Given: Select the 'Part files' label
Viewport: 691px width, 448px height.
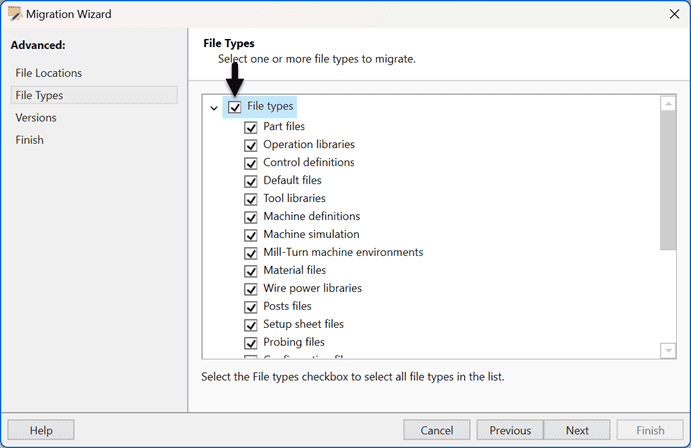Looking at the screenshot, I should [x=284, y=126].
